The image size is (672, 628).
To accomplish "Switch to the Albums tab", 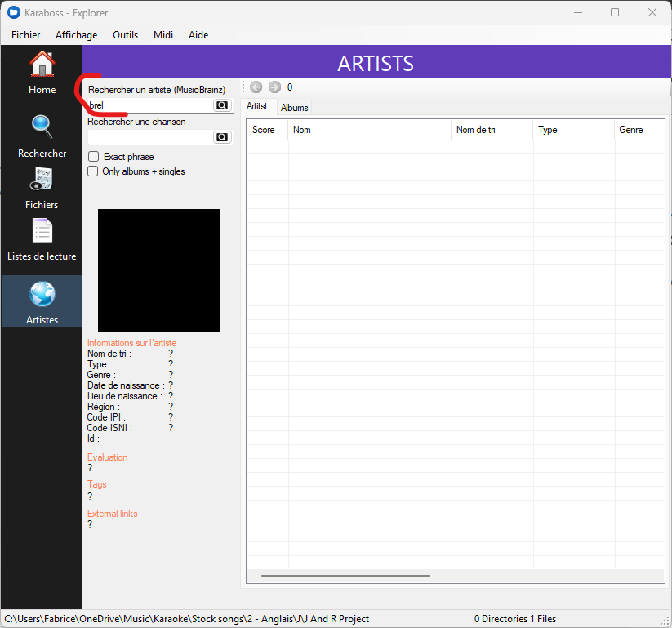I will [x=294, y=108].
